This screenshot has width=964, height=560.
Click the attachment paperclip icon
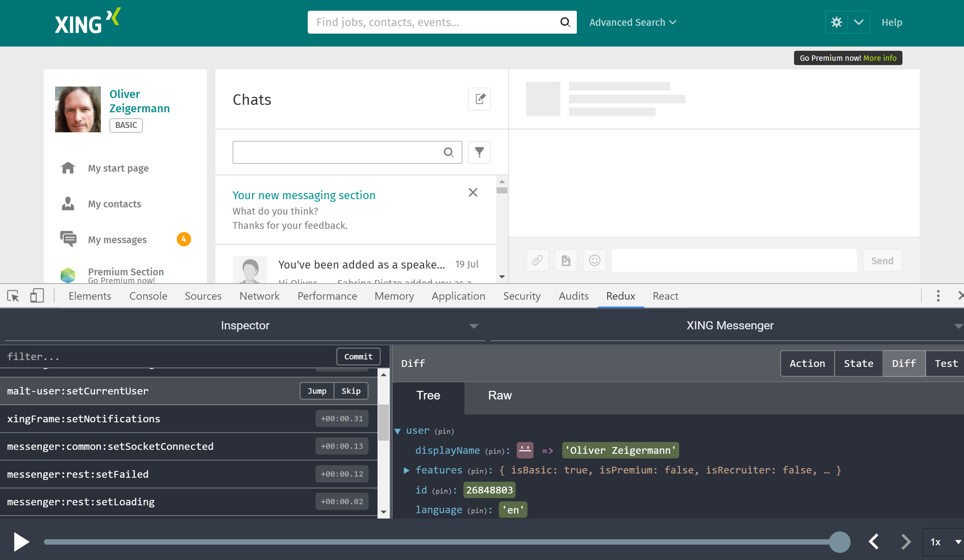(537, 260)
